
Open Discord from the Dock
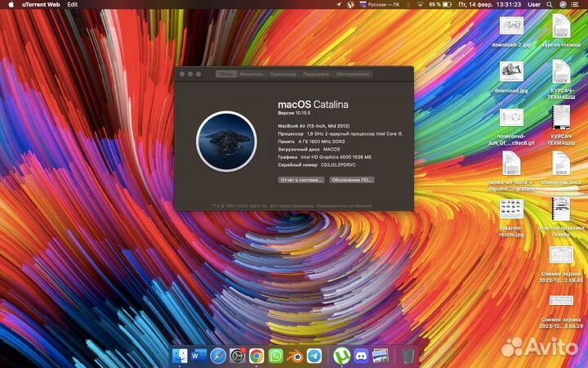tap(361, 356)
